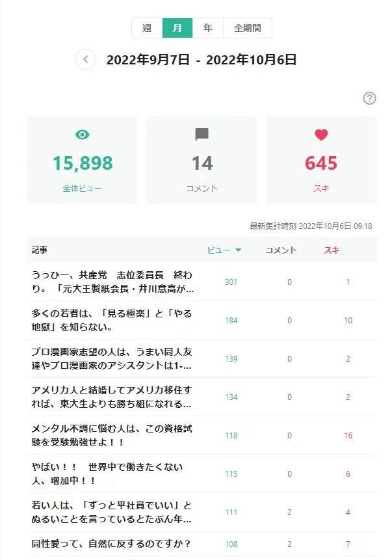Open article メンタル不調に悩む人は
Viewport: 392px width, 560px height.
point(112,435)
